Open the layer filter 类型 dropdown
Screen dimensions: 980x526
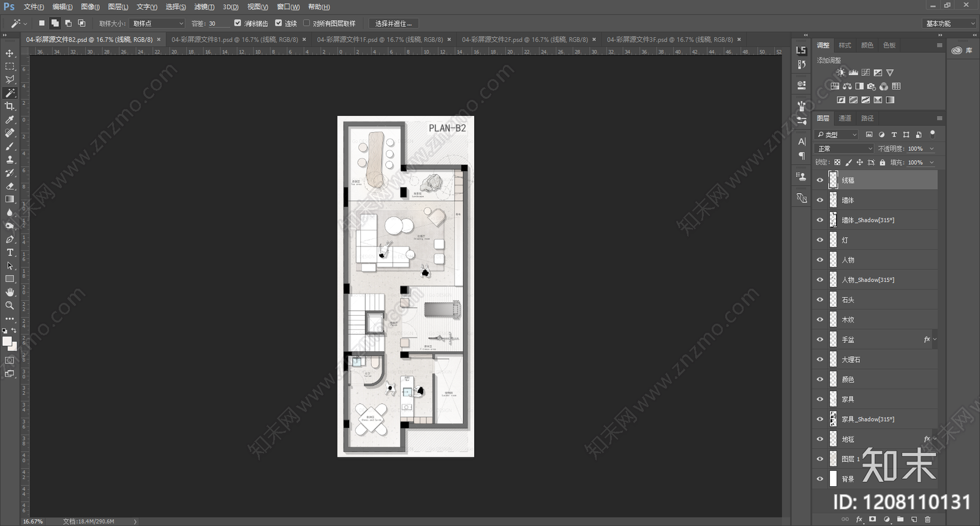(837, 134)
